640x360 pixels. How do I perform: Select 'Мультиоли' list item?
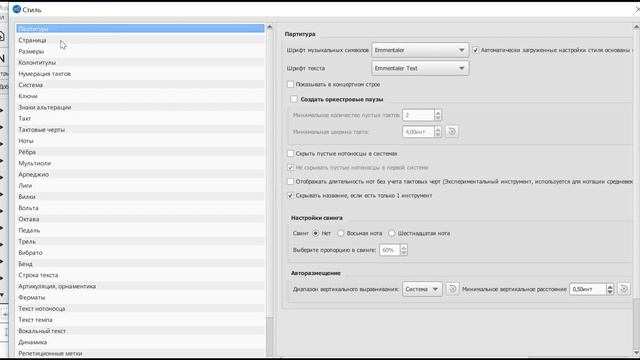click(140, 163)
